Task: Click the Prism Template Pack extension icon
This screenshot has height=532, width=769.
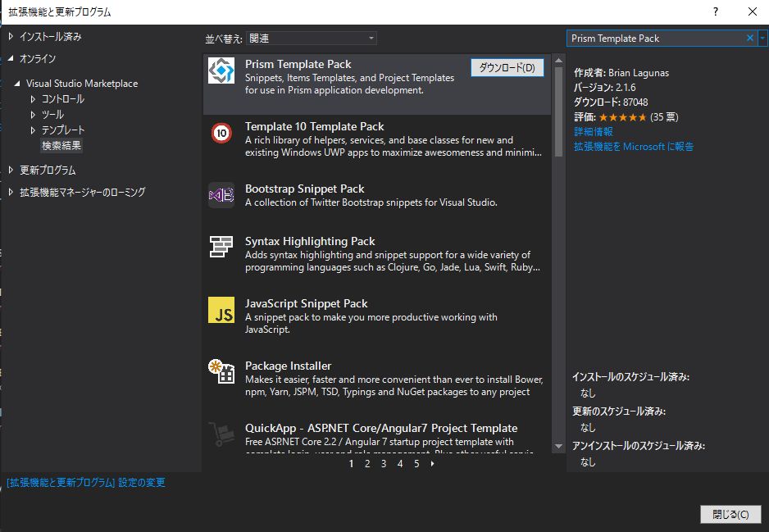Action: [221, 70]
